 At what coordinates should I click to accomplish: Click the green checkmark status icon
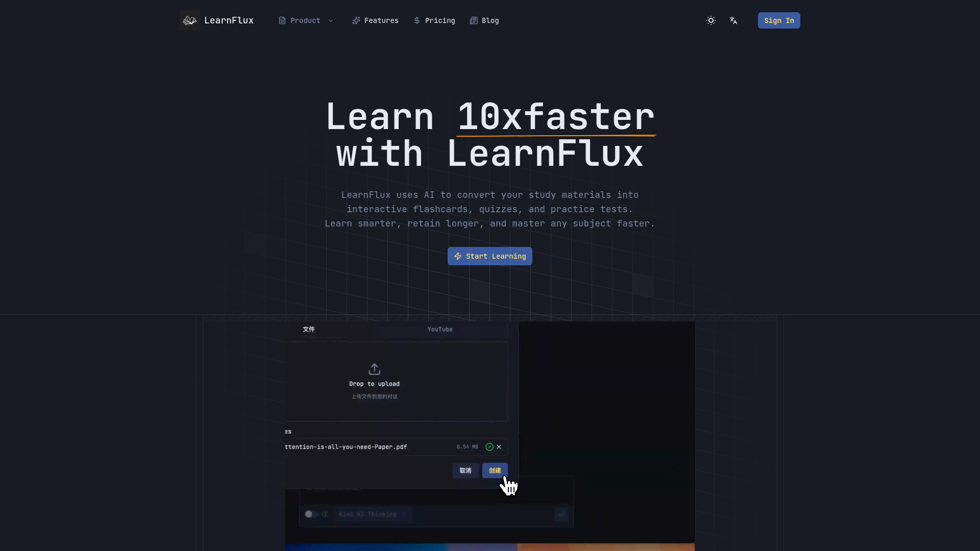(x=489, y=447)
